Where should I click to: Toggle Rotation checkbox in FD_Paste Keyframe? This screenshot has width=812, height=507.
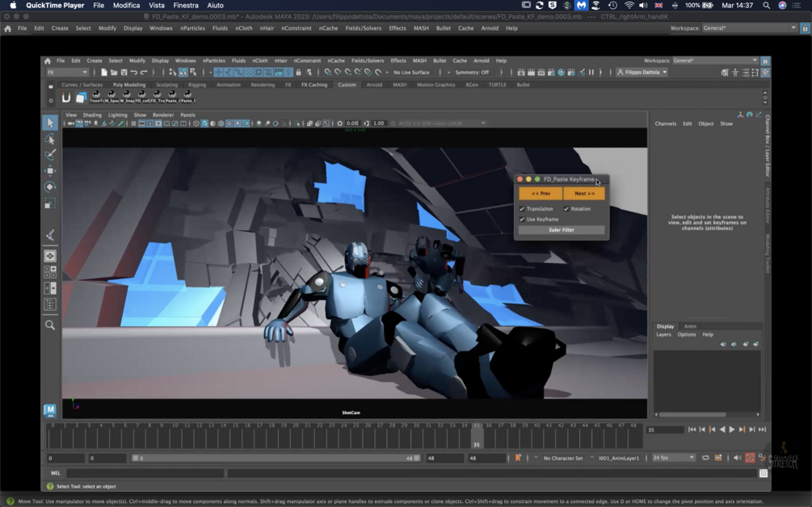pyautogui.click(x=566, y=209)
